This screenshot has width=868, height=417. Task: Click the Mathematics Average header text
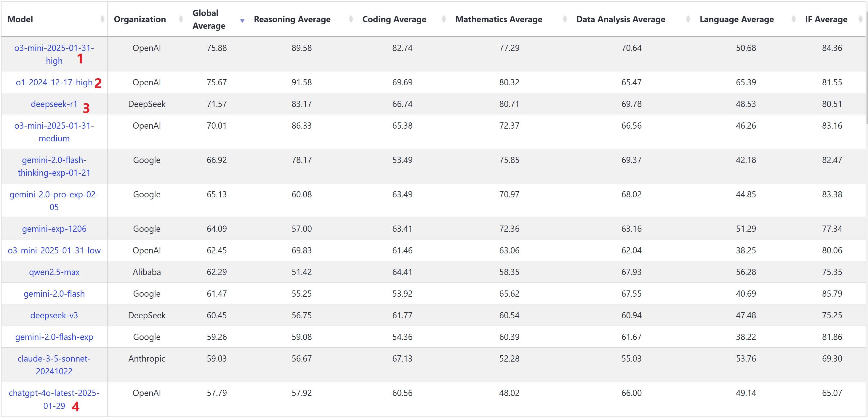(499, 19)
